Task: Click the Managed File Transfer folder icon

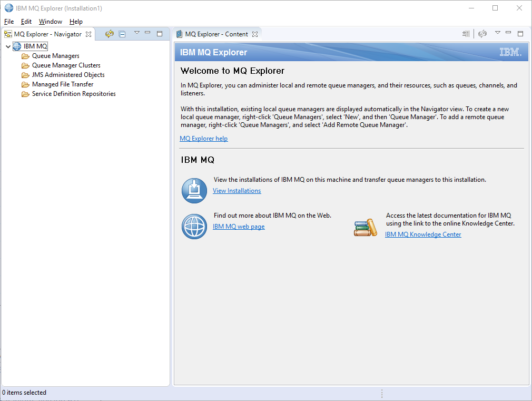Action: pos(25,84)
